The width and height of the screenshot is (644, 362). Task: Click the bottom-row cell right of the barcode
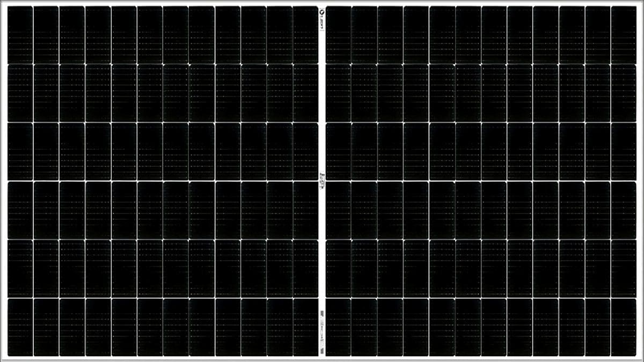point(338,327)
